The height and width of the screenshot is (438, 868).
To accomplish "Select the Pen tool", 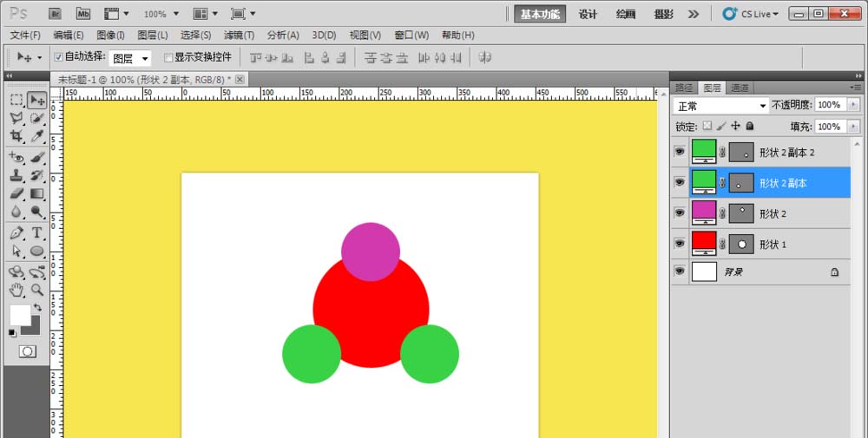I will (16, 232).
